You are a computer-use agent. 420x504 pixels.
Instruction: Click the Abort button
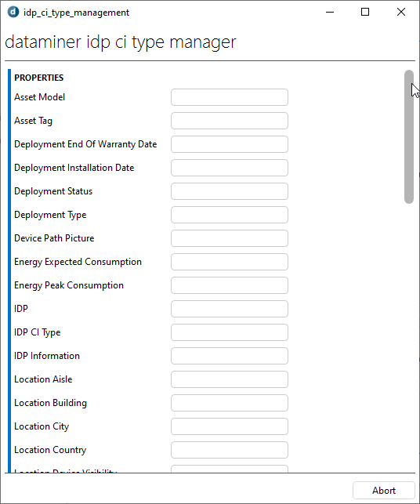pyautogui.click(x=384, y=491)
